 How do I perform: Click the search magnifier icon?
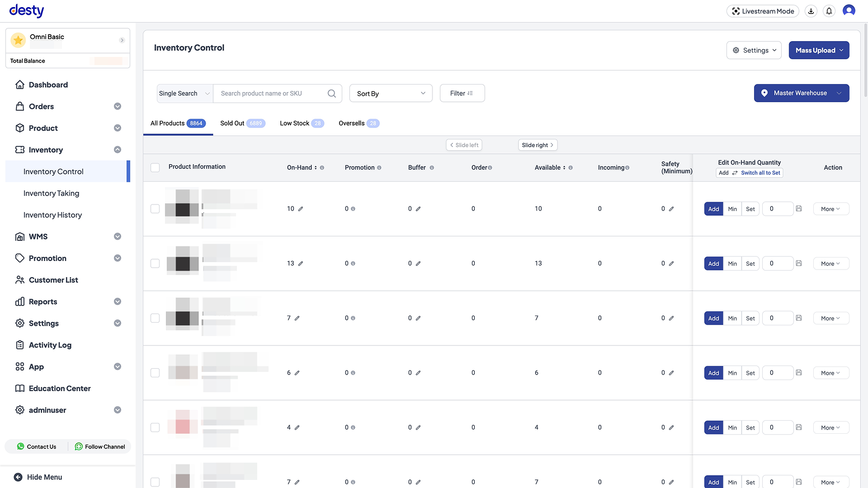331,93
